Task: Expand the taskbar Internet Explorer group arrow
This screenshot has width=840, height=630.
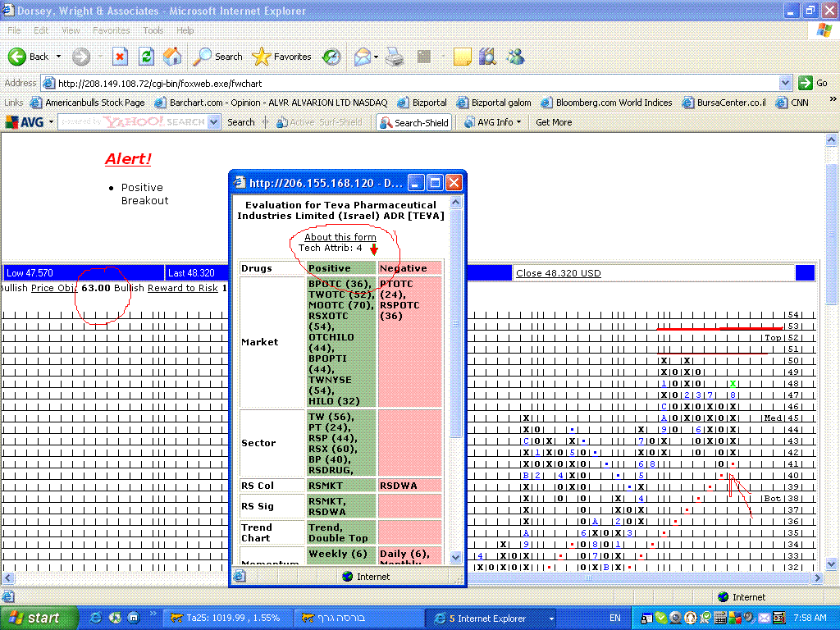Action: pyautogui.click(x=551, y=619)
